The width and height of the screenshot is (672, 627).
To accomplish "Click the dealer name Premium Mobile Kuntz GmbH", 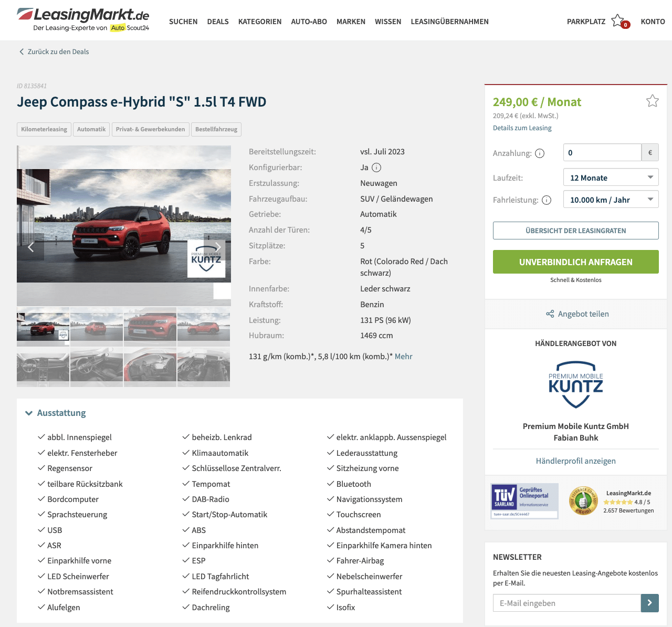I will pos(575,426).
